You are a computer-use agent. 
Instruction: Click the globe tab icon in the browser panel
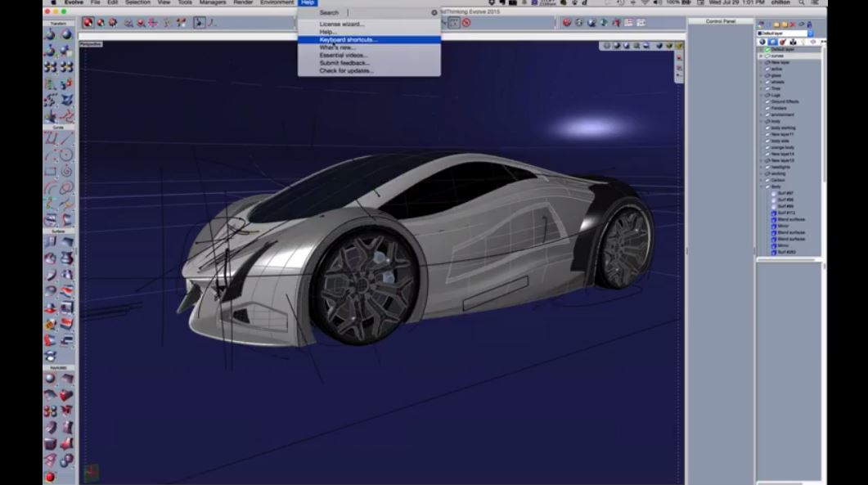(x=762, y=42)
